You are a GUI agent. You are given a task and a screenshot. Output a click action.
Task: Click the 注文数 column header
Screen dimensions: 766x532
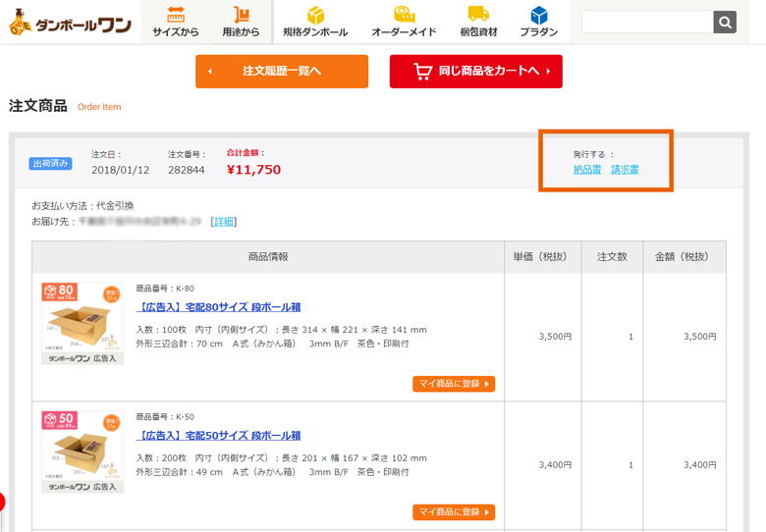(612, 257)
